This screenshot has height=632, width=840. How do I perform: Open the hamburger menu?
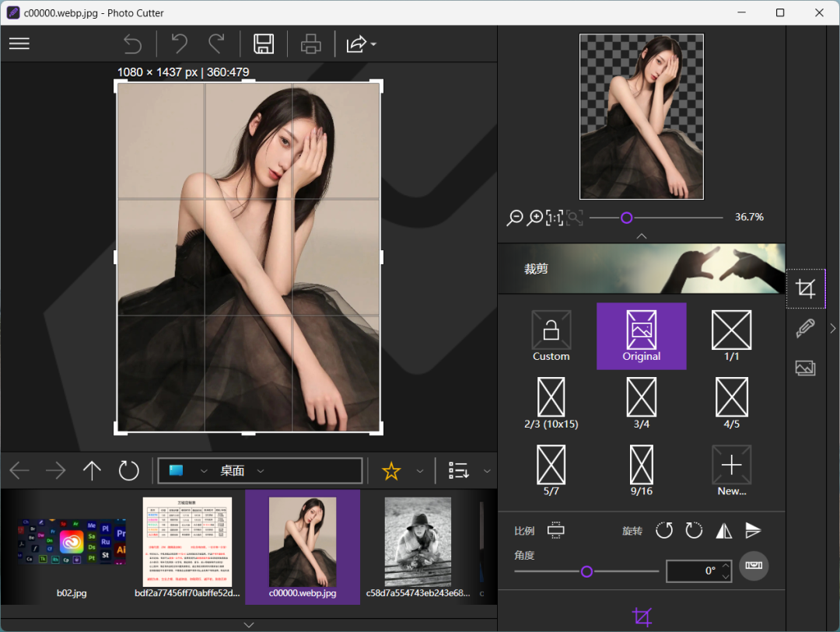point(19,44)
